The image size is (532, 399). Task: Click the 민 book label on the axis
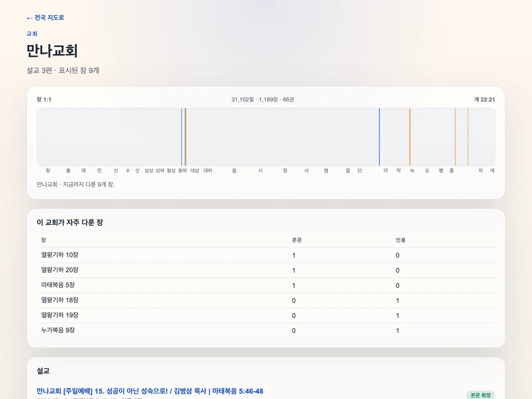pos(99,171)
